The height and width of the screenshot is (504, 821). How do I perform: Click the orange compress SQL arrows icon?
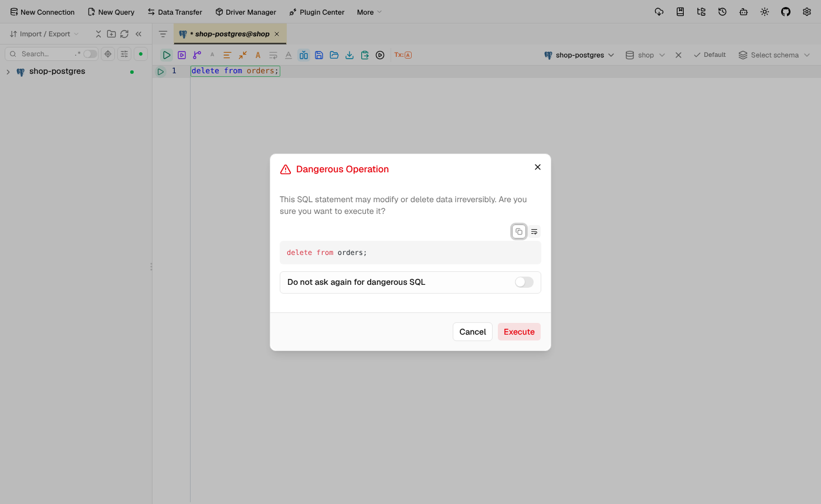click(243, 55)
